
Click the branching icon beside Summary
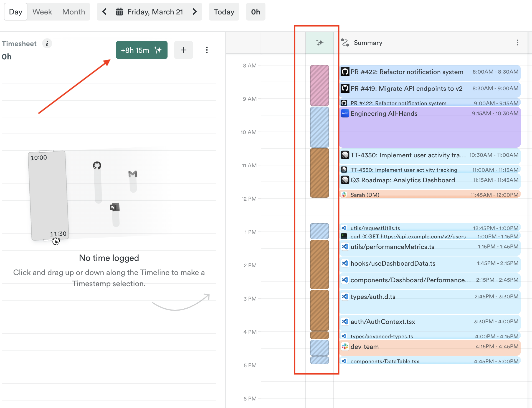tap(345, 42)
